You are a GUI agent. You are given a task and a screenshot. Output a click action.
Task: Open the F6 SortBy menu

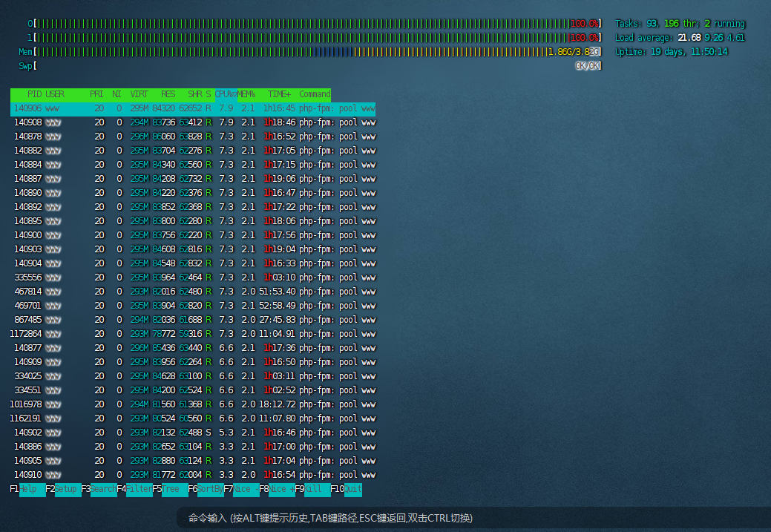(x=206, y=489)
